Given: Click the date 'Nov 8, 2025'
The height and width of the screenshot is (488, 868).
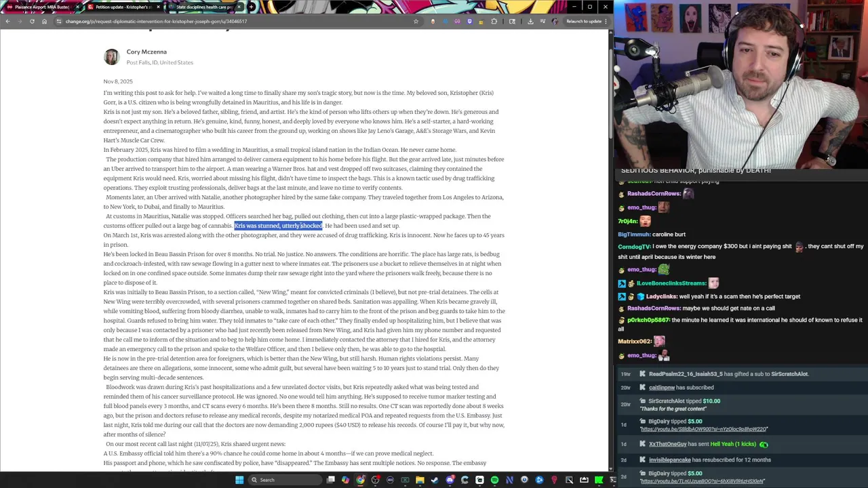Looking at the screenshot, I should coord(118,81).
